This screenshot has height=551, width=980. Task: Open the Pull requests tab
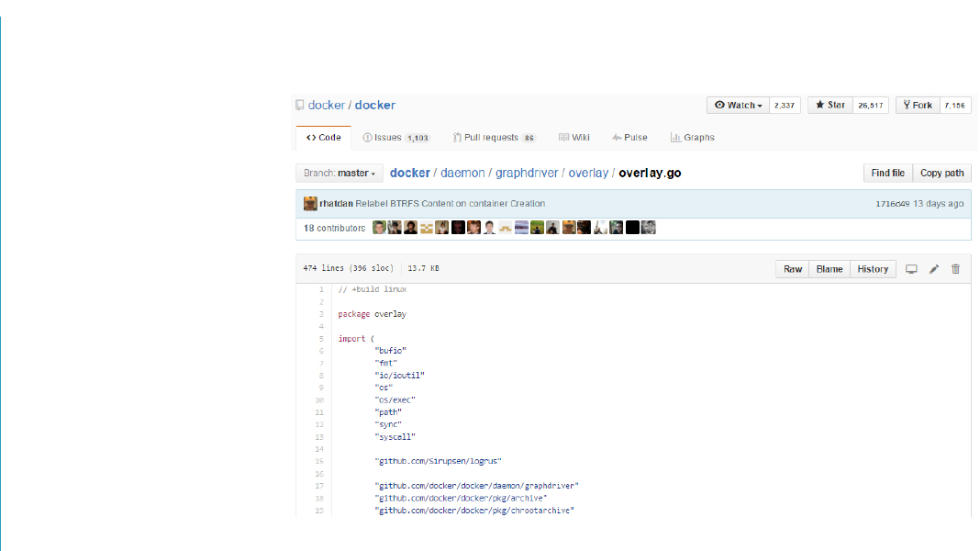[x=495, y=138]
